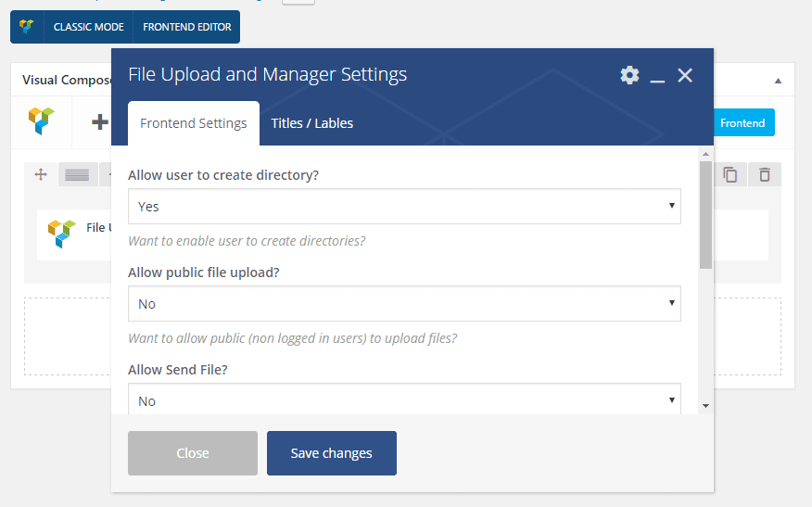Delete the row with trash icon
This screenshot has width=812, height=507.
coord(765,174)
